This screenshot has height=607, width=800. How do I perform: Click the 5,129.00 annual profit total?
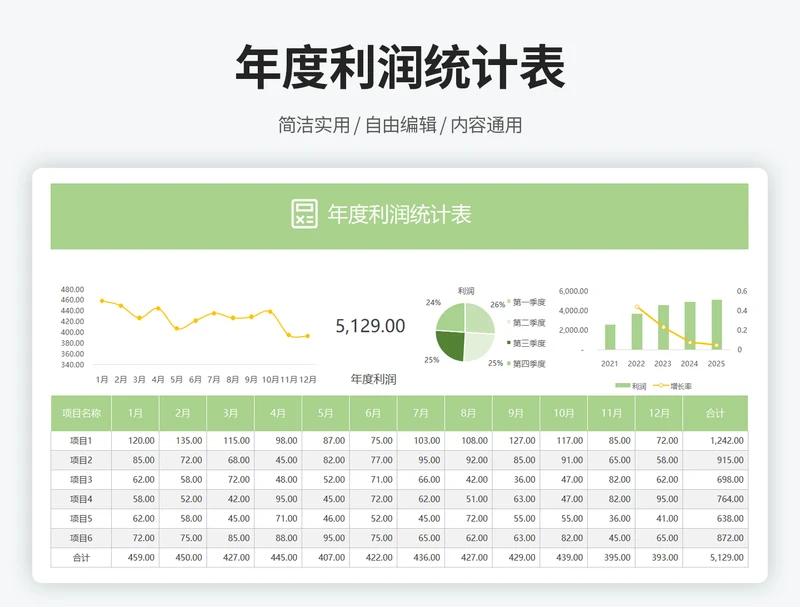coord(370,325)
